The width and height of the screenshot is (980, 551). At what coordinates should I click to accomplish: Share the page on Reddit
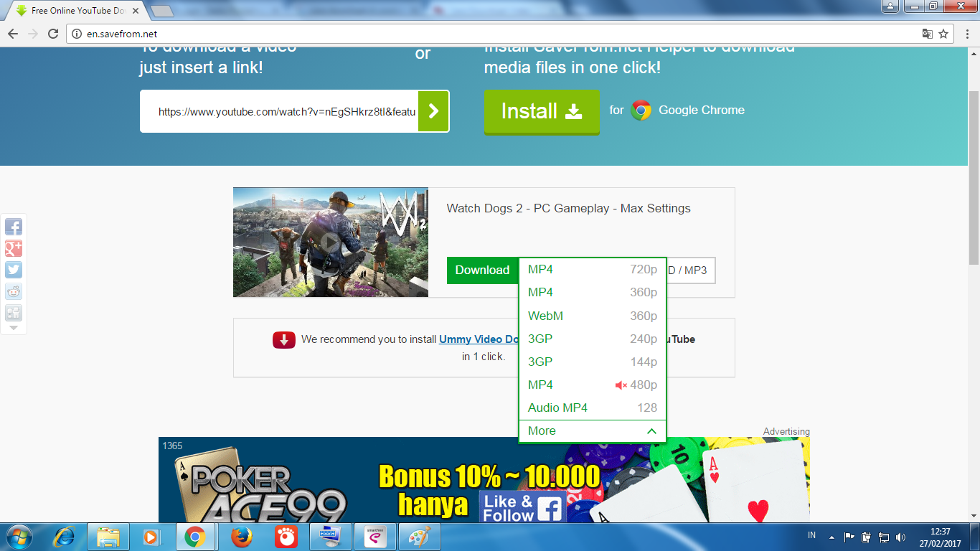14,291
